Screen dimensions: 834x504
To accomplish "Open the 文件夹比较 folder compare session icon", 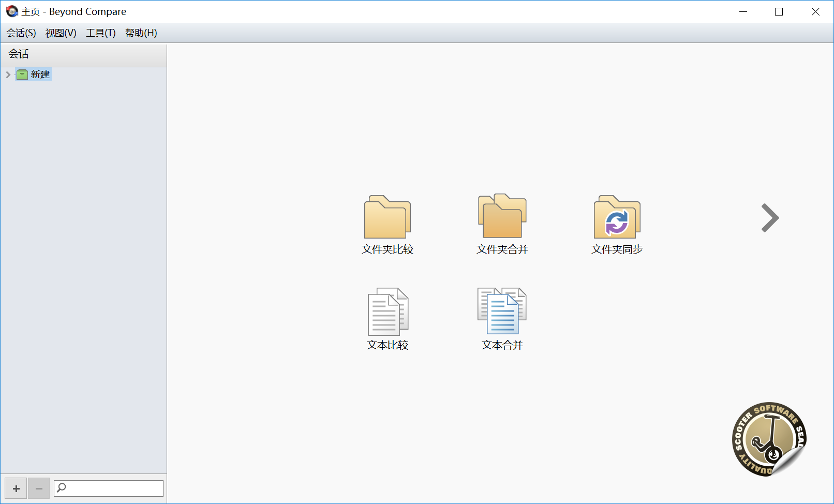I will (388, 217).
